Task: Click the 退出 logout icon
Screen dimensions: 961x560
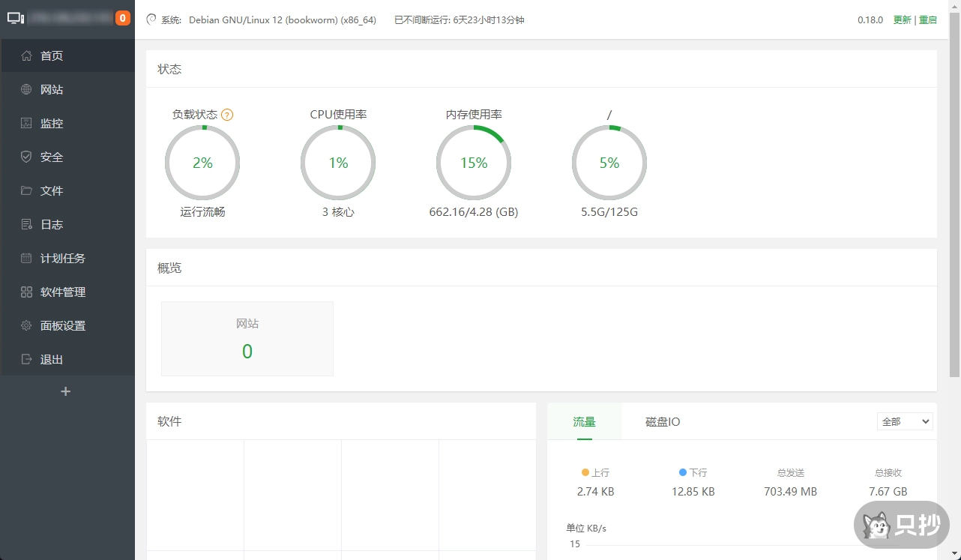Action: 26,359
